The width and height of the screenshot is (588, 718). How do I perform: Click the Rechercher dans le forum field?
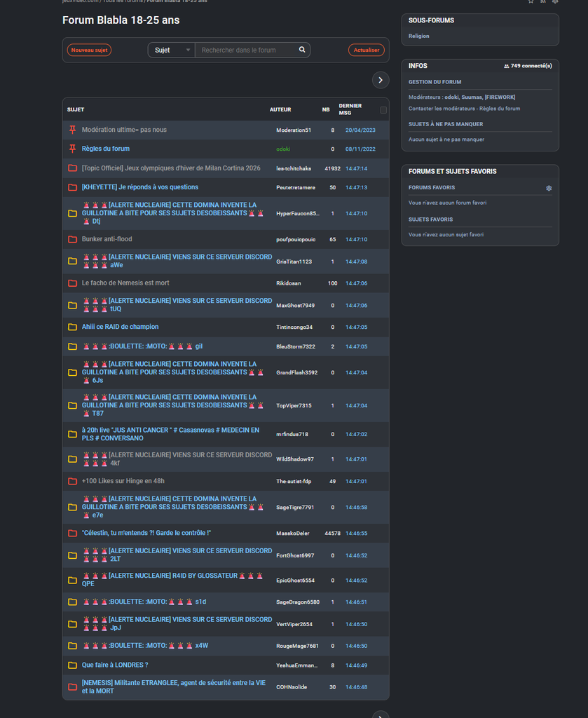(247, 50)
